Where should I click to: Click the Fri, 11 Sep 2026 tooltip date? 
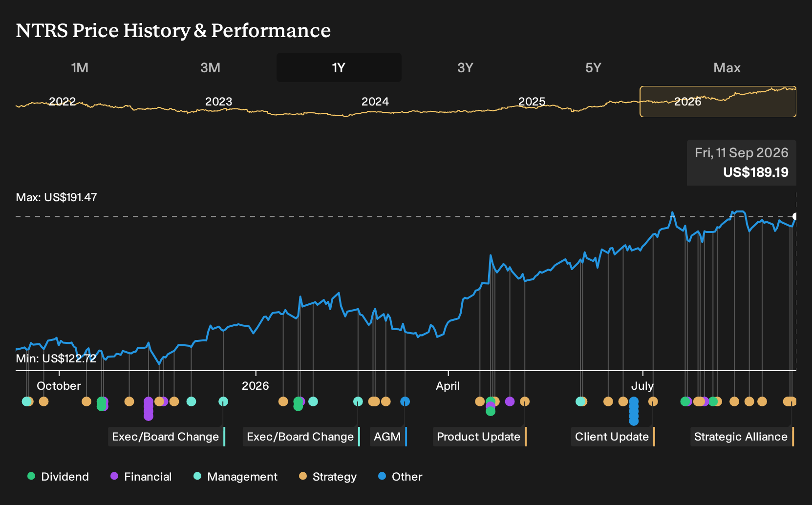tap(742, 153)
